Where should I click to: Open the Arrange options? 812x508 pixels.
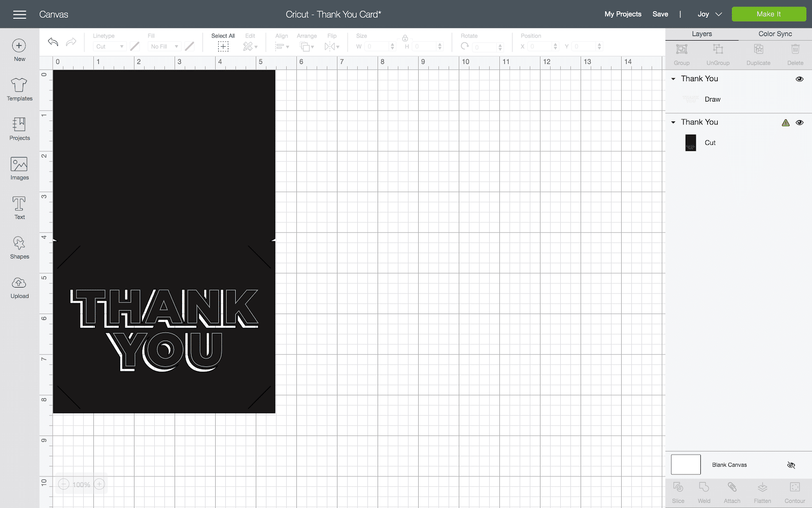[307, 47]
